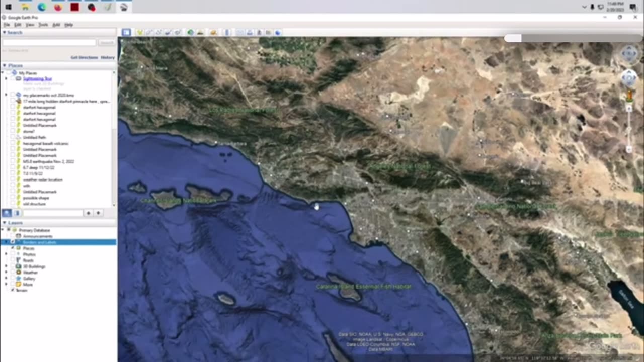The image size is (644, 362).
Task: Click the zoom in plus button
Action: [629, 108]
